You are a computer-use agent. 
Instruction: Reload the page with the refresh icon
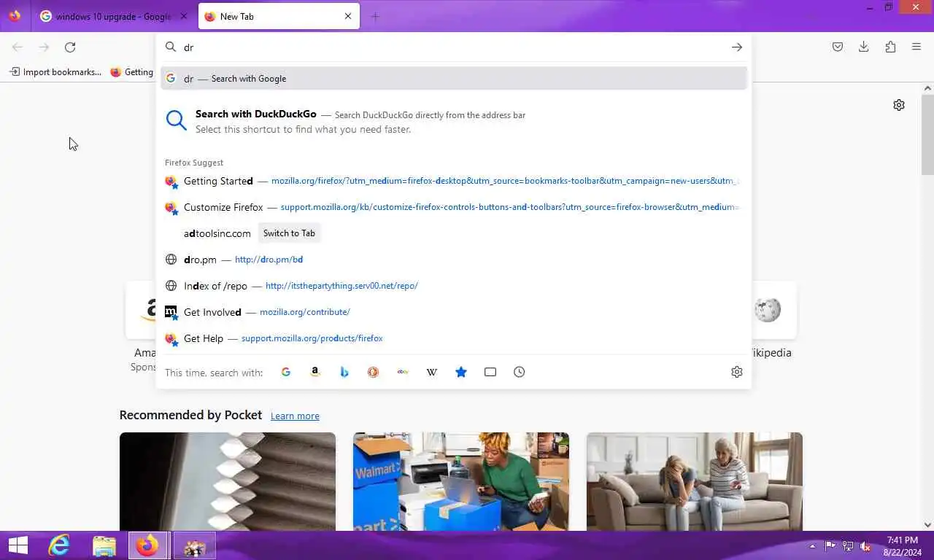[70, 47]
